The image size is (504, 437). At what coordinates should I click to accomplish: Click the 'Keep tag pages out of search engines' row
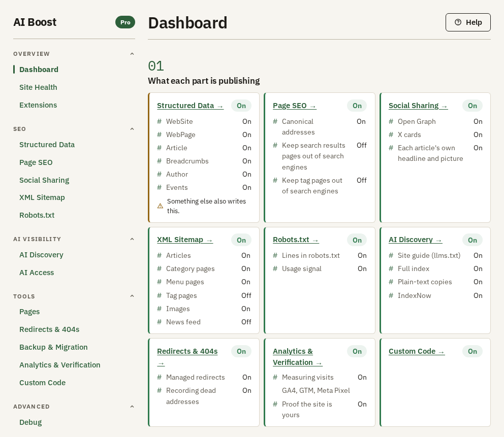[x=320, y=186]
